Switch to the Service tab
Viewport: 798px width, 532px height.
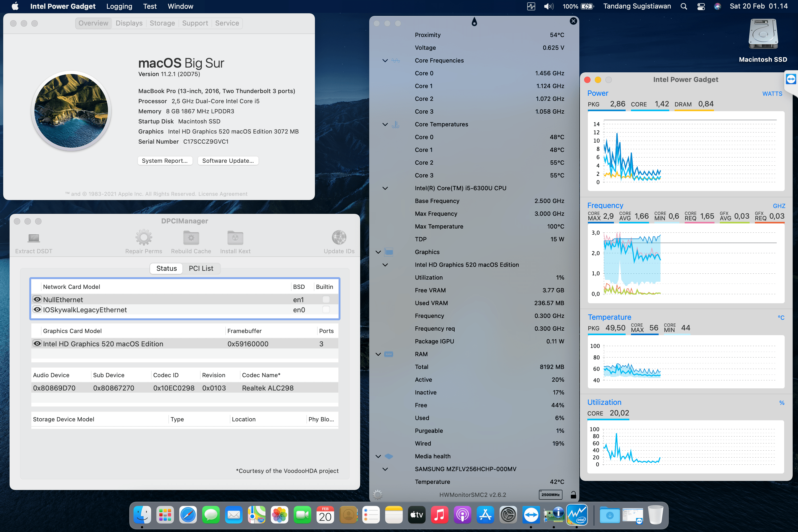(x=227, y=23)
